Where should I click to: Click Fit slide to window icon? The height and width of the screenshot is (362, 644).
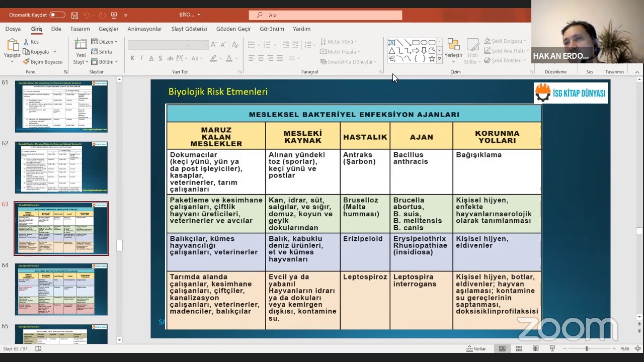click(638, 348)
